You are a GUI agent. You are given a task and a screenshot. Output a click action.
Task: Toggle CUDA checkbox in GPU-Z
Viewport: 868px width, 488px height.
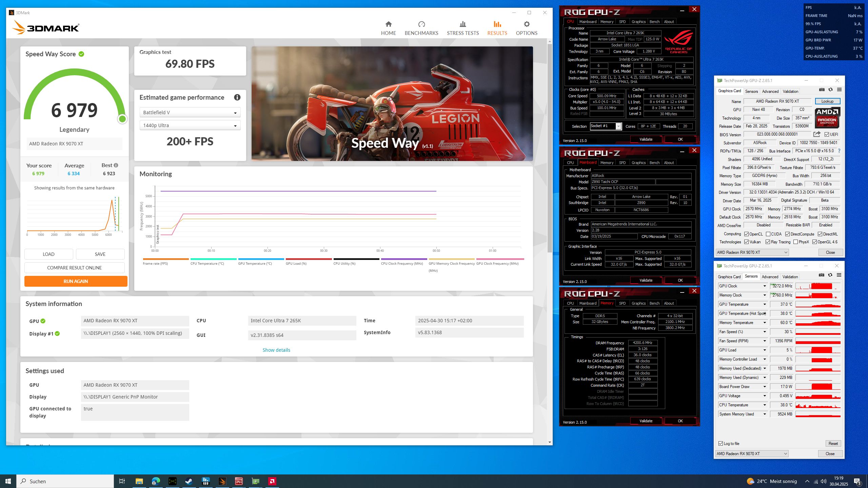[x=768, y=234]
